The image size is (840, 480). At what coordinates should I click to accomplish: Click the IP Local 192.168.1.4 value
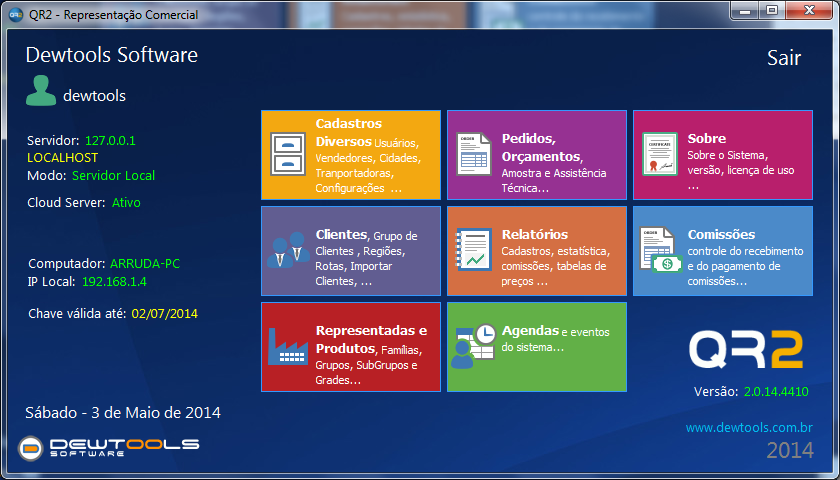coord(114,282)
